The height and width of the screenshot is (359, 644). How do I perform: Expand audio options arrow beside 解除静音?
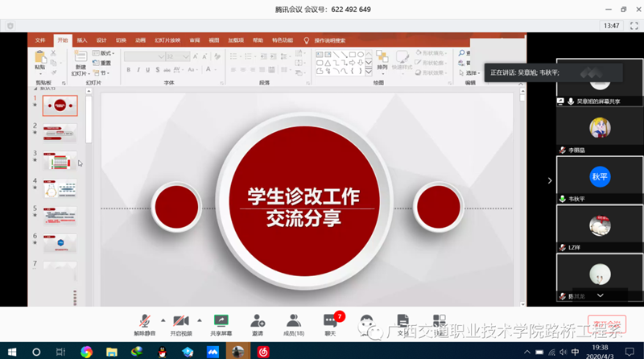click(x=163, y=320)
